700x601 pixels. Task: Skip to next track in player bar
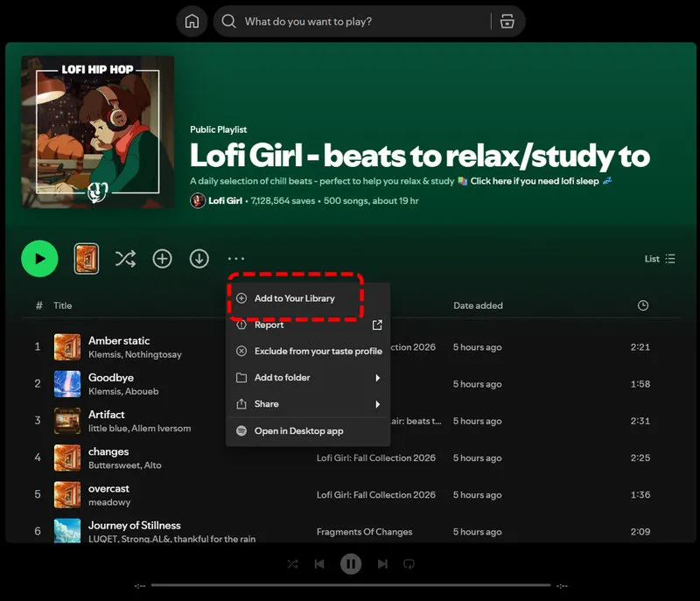(x=382, y=564)
